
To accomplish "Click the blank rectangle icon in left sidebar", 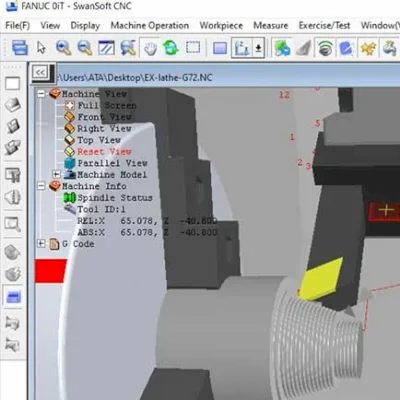I will coord(13,83).
